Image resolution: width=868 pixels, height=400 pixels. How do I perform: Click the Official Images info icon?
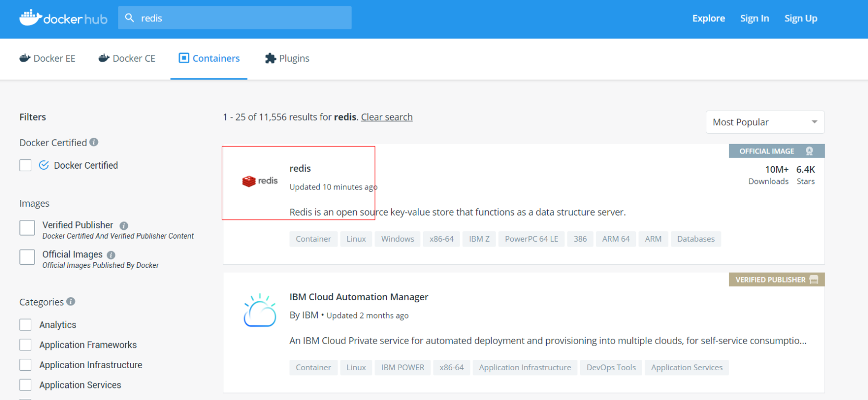click(x=111, y=255)
